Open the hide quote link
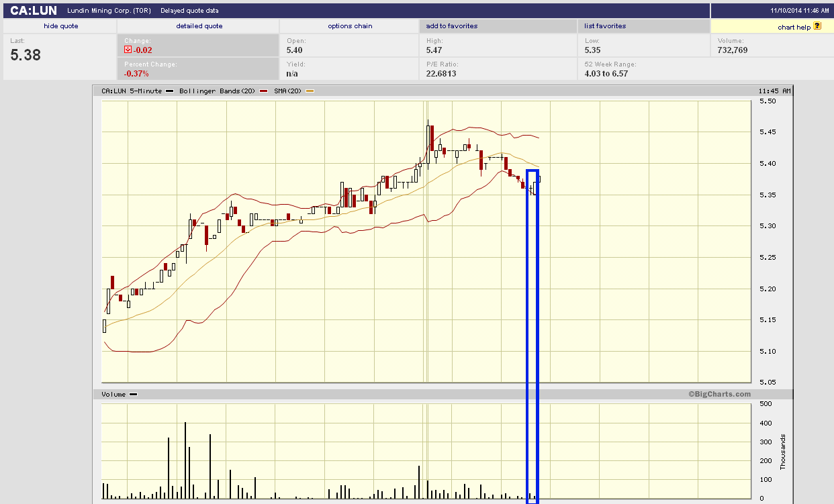Screen dimensions: 834x504 tap(60, 26)
